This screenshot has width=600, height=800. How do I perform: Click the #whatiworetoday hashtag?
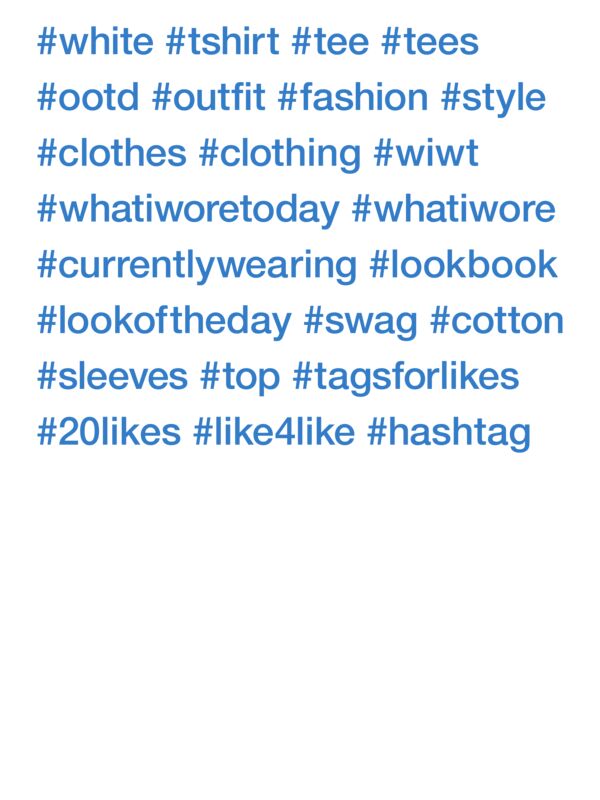click(x=188, y=211)
